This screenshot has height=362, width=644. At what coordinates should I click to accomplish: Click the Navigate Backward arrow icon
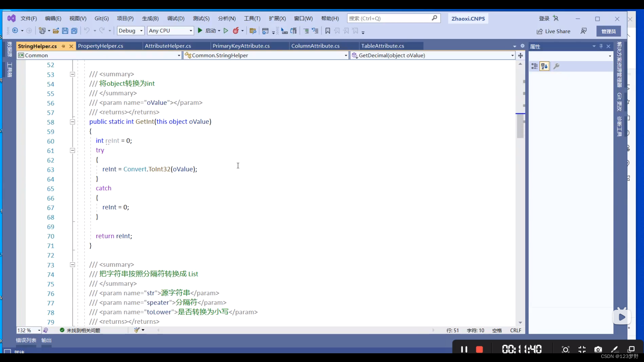pyautogui.click(x=15, y=31)
